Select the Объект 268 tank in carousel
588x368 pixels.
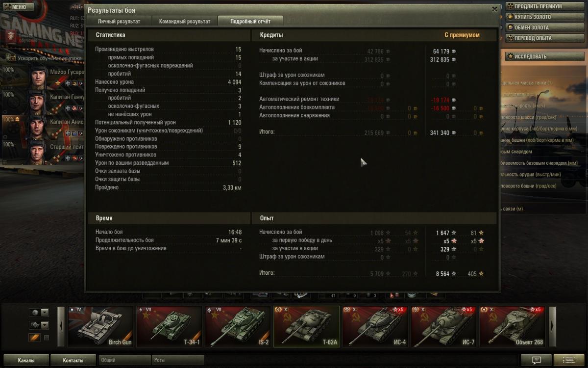(x=512, y=326)
